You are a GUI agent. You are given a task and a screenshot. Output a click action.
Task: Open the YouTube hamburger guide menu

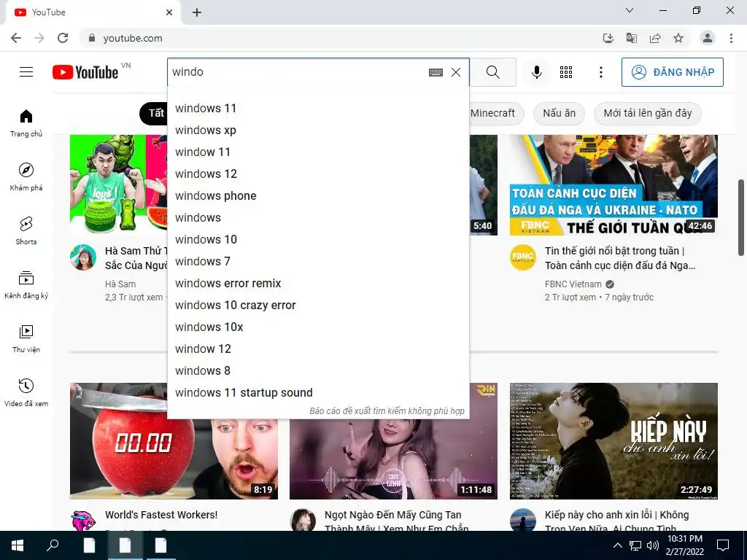[x=26, y=72]
